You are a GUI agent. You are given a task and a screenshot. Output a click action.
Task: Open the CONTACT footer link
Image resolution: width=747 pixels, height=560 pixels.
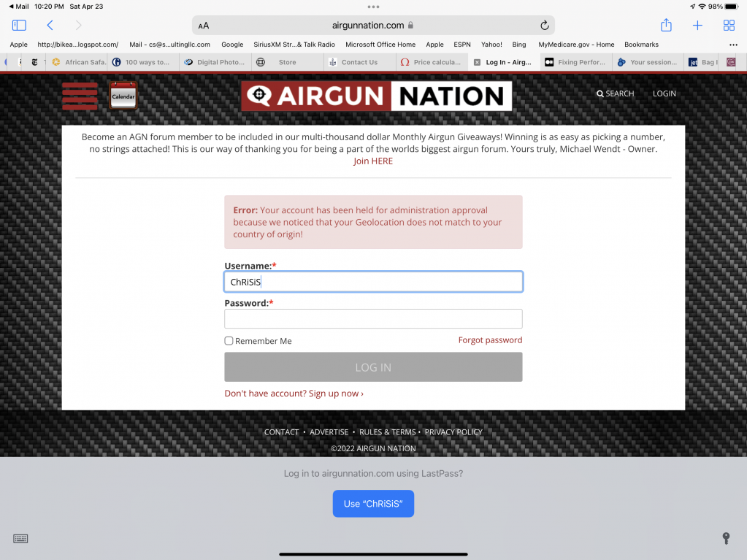282,432
